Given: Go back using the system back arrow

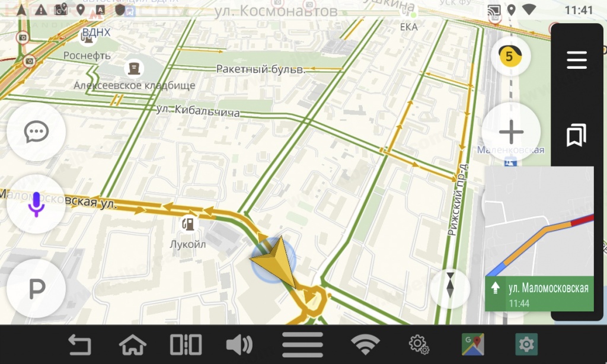Looking at the screenshot, I should coord(80,344).
